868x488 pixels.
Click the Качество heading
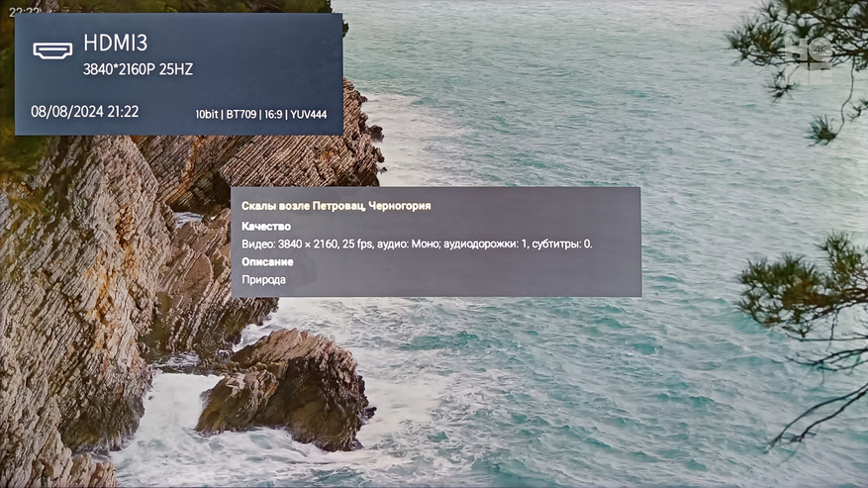(265, 226)
